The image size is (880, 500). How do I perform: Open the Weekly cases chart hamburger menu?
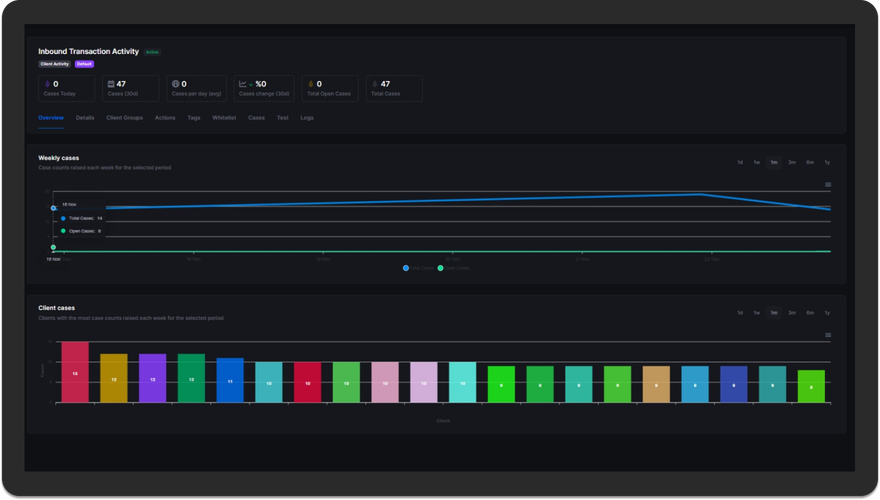point(828,185)
